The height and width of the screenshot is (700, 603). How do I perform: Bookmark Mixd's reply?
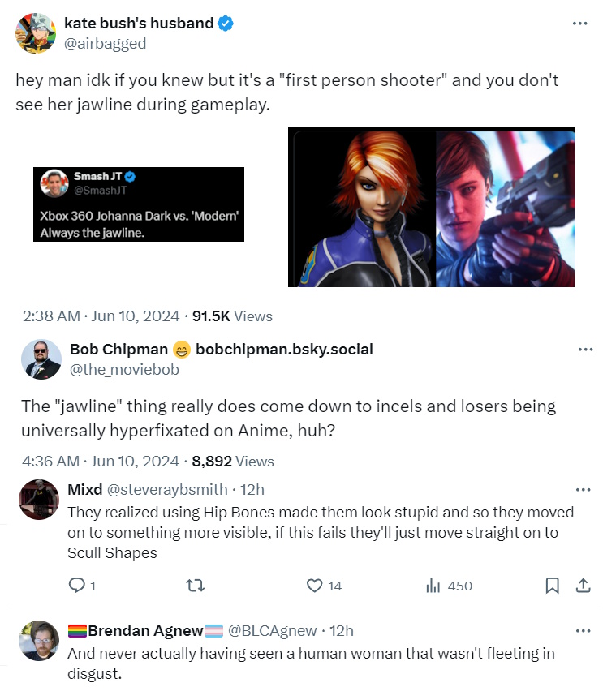(x=553, y=586)
